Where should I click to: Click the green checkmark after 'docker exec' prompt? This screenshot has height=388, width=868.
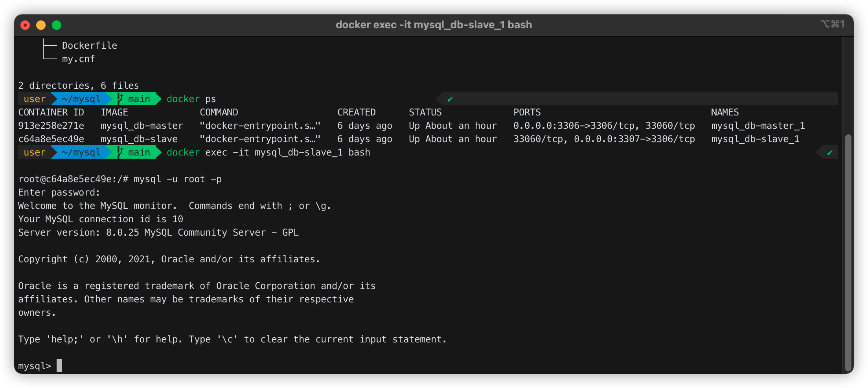829,153
